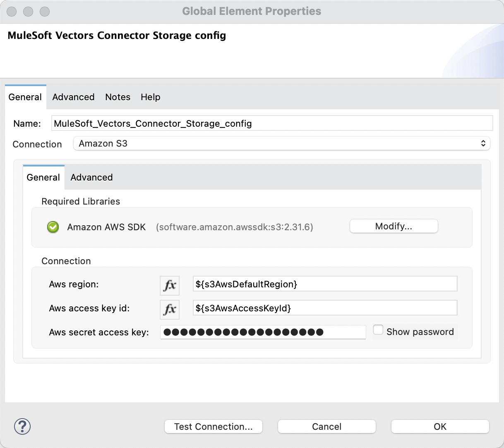Click the Test Connection... button
504x448 pixels.
(x=214, y=426)
